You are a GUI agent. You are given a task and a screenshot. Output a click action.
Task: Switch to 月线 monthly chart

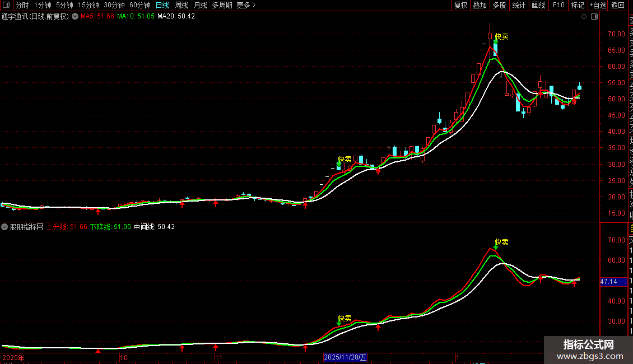click(x=200, y=5)
